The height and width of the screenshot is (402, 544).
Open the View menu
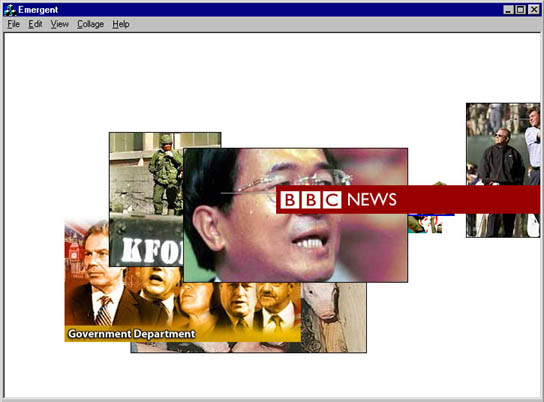tap(60, 24)
